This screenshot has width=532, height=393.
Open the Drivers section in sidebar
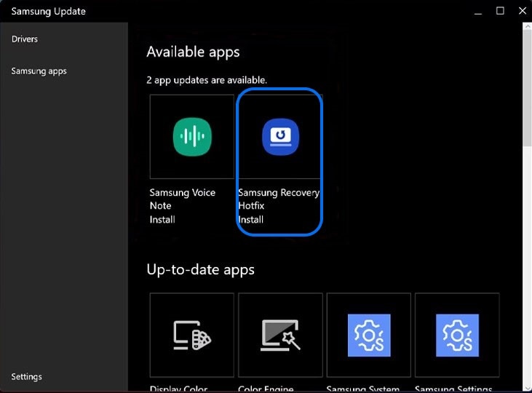tap(25, 39)
